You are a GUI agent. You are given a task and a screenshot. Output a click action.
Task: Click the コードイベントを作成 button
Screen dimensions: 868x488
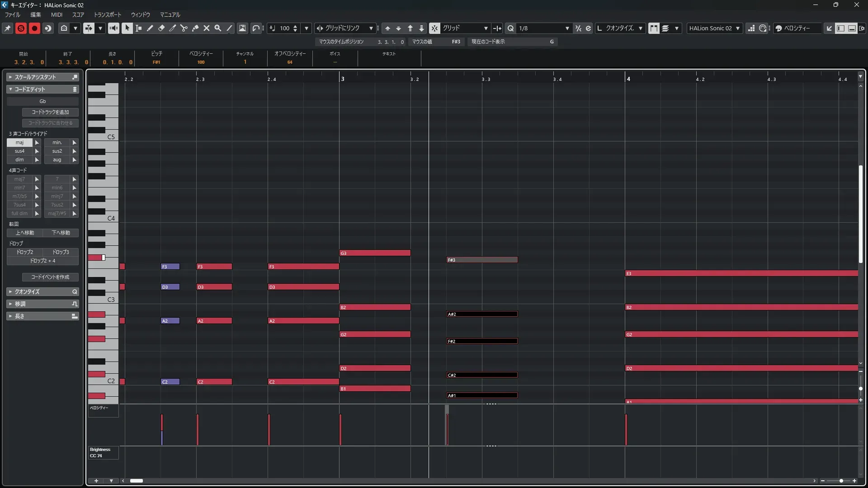click(x=50, y=277)
